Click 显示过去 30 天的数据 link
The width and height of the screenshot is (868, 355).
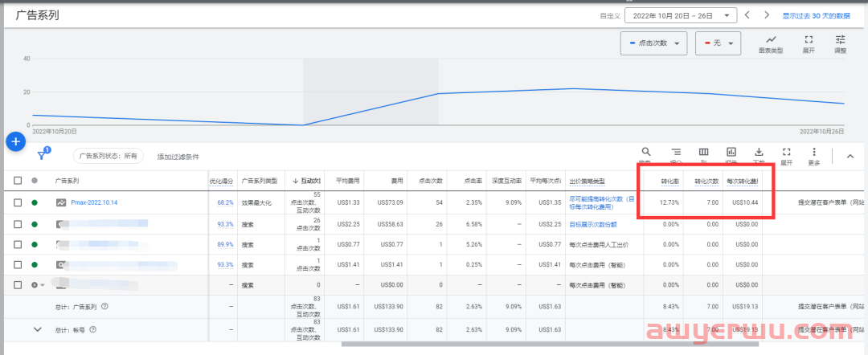click(816, 16)
